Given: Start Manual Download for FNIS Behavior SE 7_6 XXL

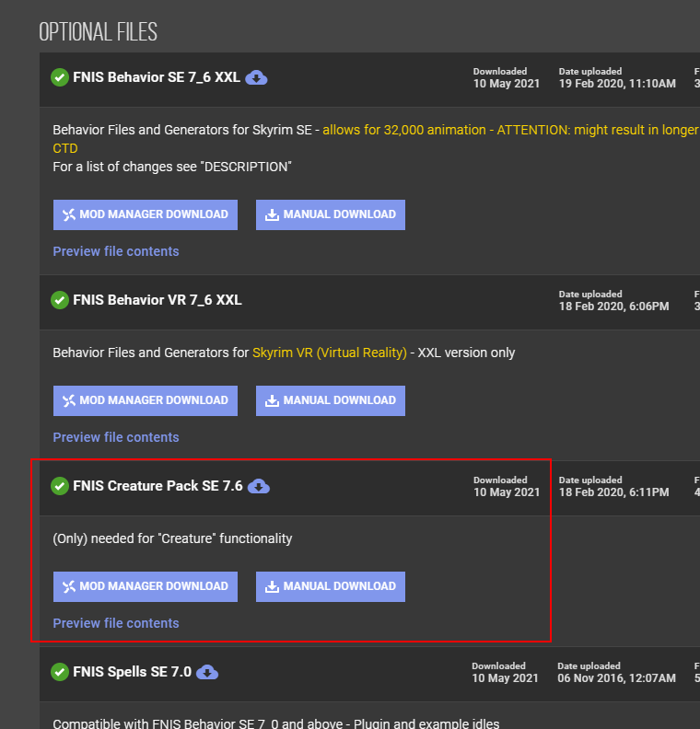Looking at the screenshot, I should click(331, 214).
